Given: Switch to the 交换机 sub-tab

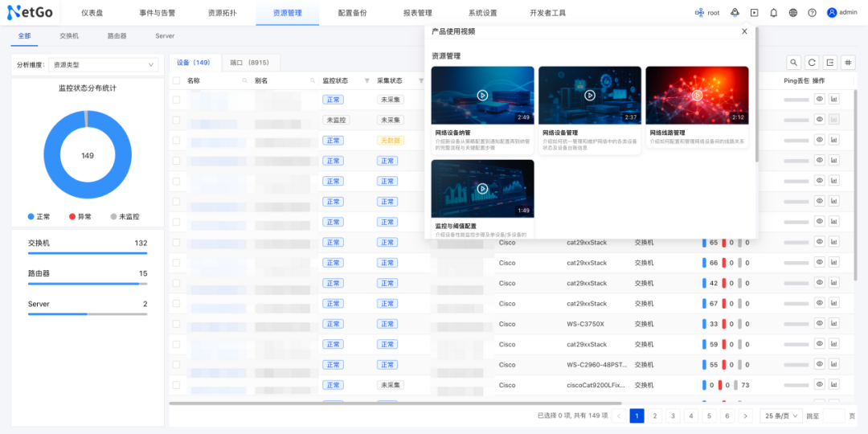Looking at the screenshot, I should (69, 36).
